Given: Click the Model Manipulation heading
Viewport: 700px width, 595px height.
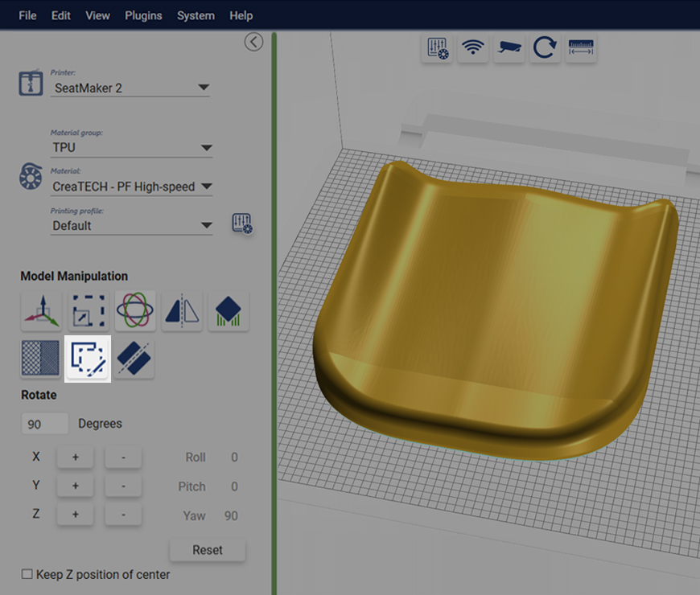Looking at the screenshot, I should point(74,276).
